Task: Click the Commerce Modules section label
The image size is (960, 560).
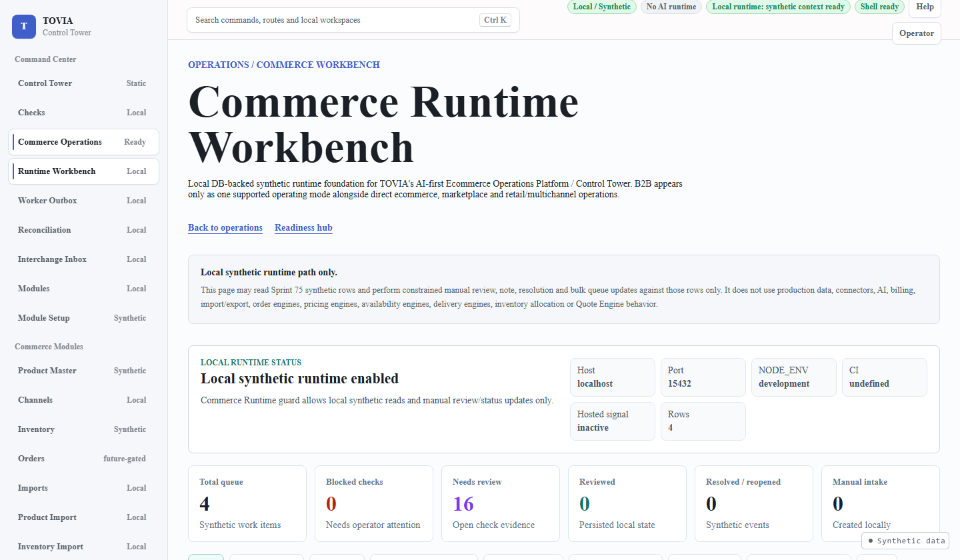Action: (x=49, y=347)
